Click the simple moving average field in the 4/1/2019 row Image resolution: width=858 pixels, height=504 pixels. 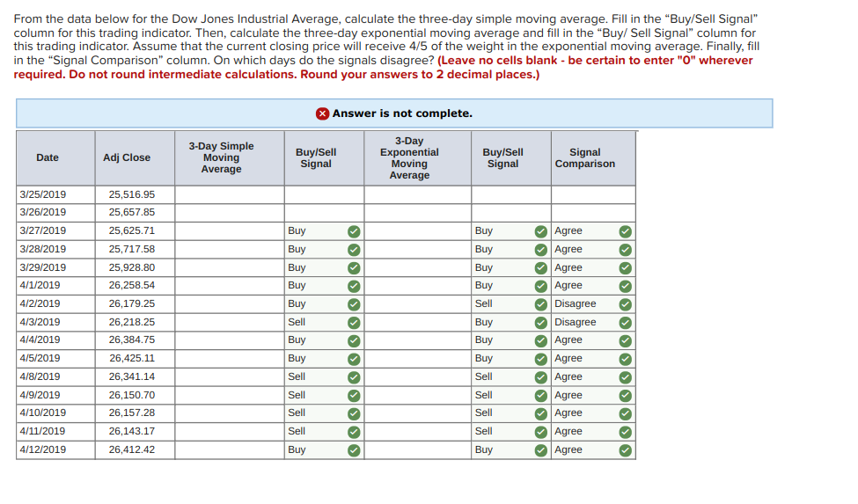coord(230,286)
